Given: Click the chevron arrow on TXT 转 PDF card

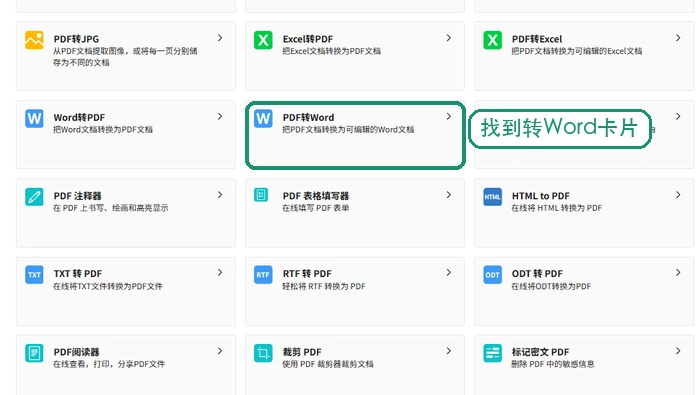Looking at the screenshot, I should coord(220,273).
